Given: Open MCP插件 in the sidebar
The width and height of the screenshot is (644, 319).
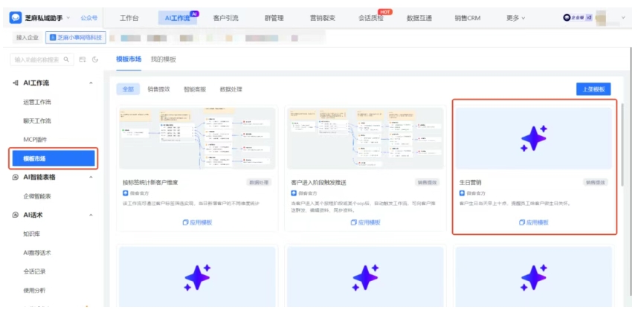Looking at the screenshot, I should click(35, 139).
